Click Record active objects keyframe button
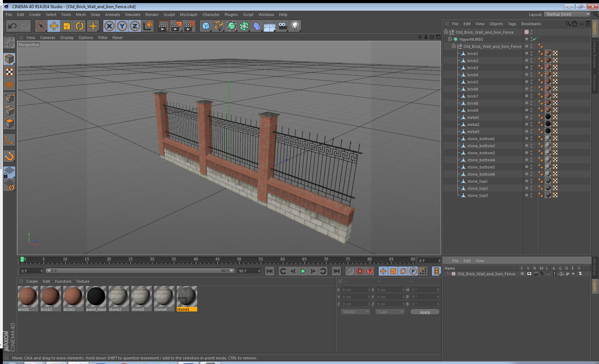599x364 pixels. (x=350, y=271)
